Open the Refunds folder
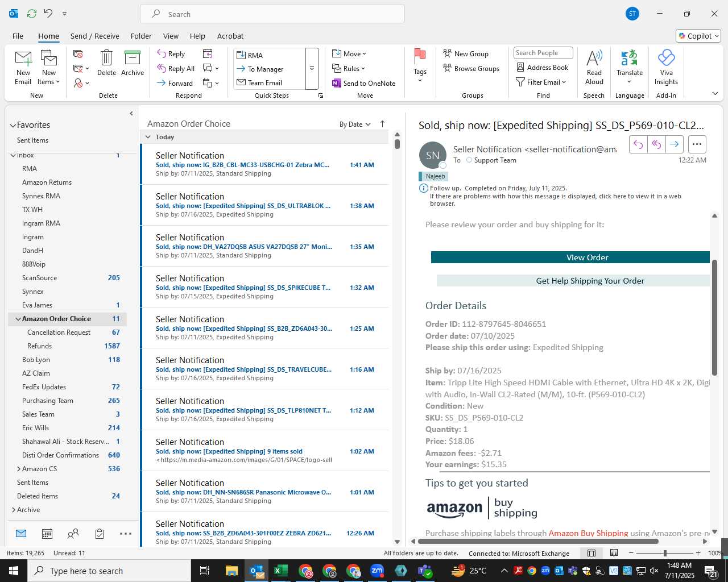The image size is (728, 582). coord(39,346)
